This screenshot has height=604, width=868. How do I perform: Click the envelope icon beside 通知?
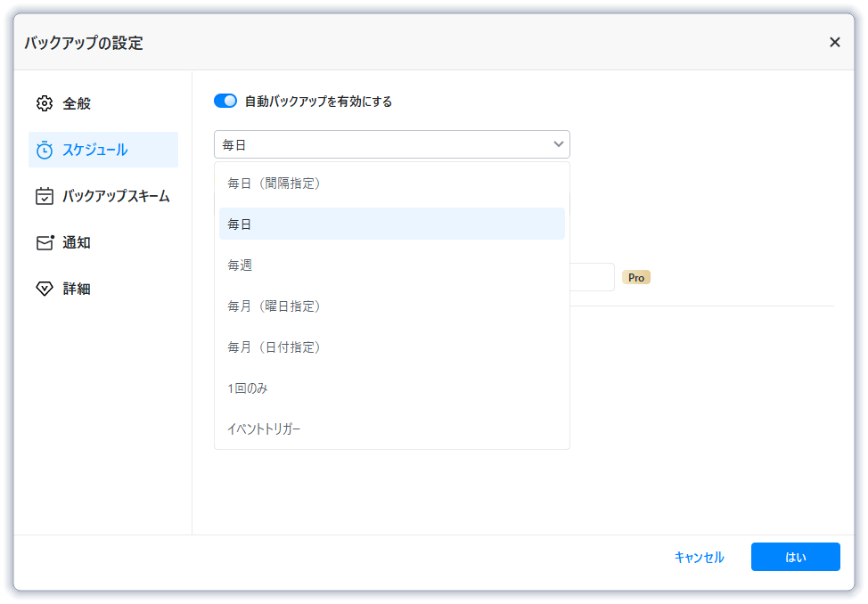45,242
